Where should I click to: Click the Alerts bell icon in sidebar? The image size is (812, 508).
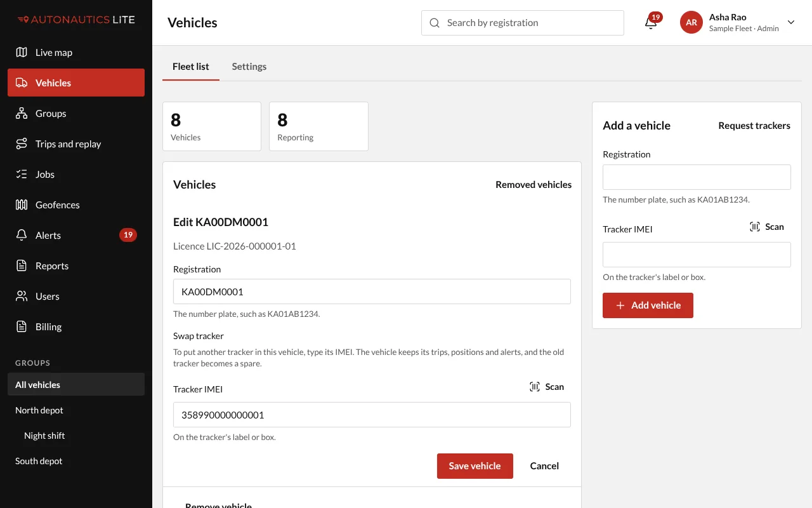(22, 235)
